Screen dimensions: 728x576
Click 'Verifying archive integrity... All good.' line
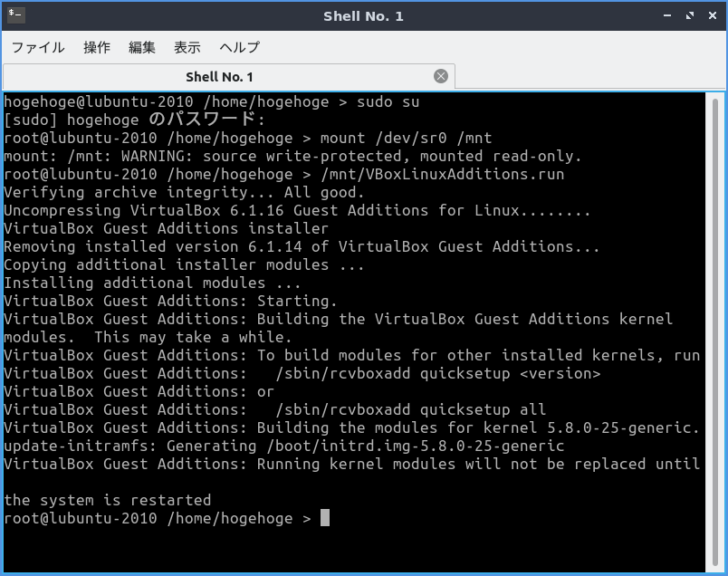click(x=184, y=192)
